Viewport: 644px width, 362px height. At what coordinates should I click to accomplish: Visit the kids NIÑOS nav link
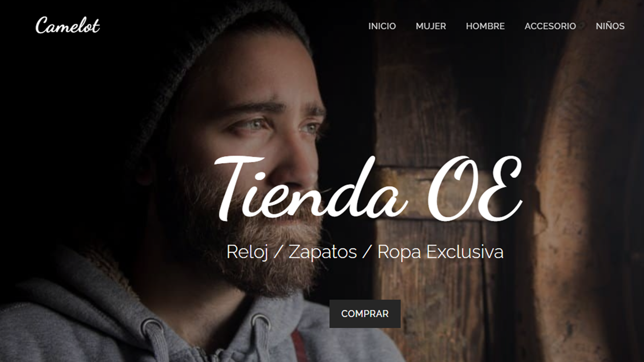pos(610,26)
